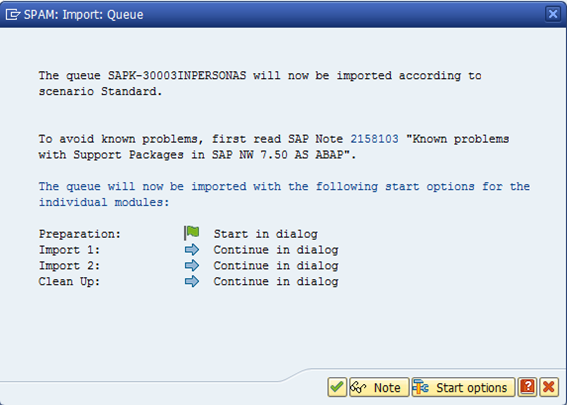Click the "Clean Up:" module label
The width and height of the screenshot is (567, 405).
[x=69, y=282]
